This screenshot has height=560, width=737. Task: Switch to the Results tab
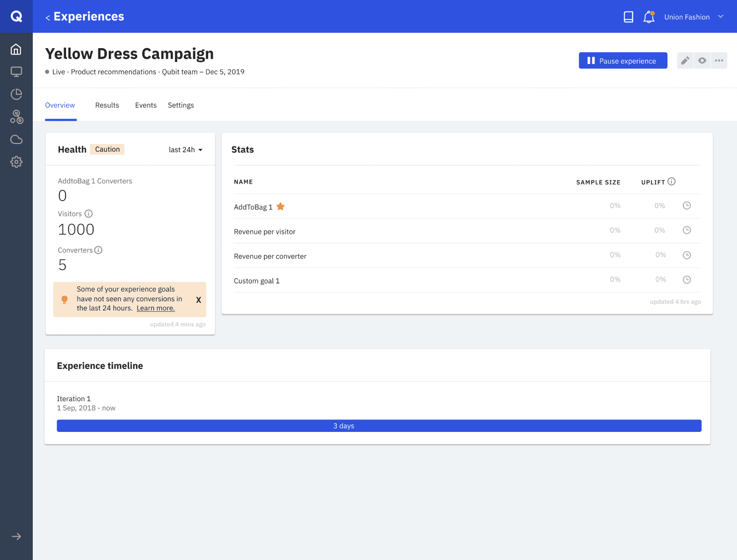107,105
